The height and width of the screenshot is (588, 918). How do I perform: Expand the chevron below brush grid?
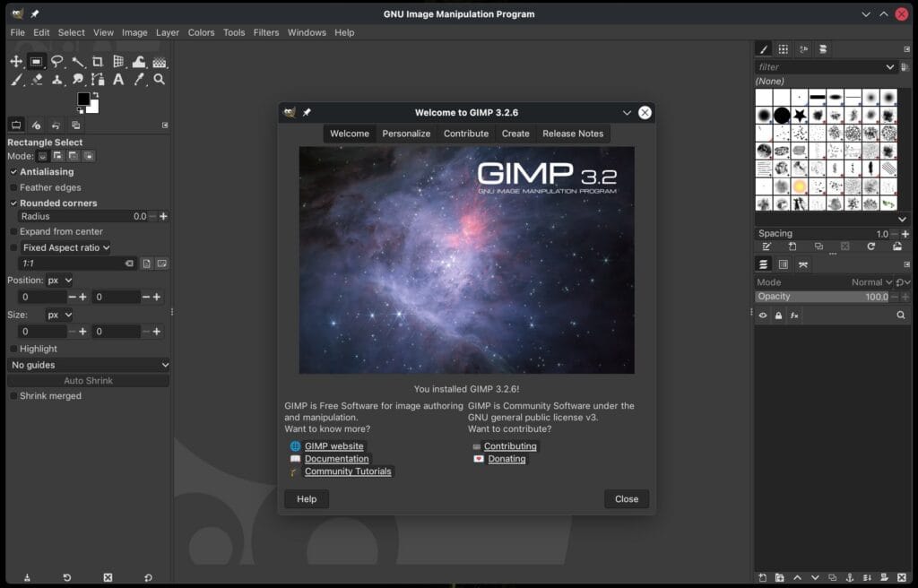[x=902, y=219]
